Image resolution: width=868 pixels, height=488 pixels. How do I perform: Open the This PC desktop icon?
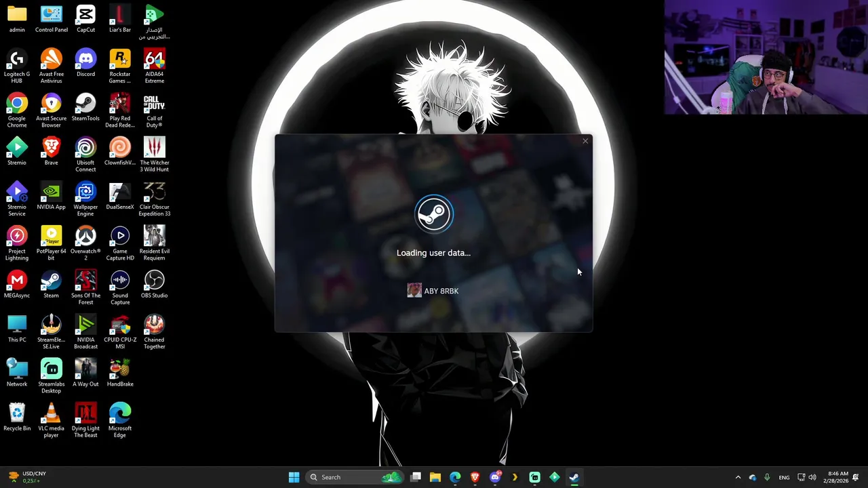pyautogui.click(x=17, y=329)
